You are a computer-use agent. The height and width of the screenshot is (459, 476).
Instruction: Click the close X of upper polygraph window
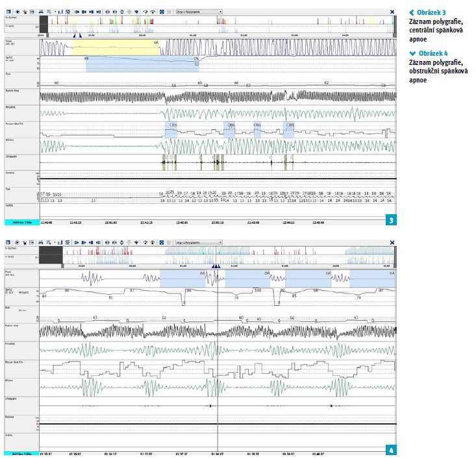click(392, 12)
